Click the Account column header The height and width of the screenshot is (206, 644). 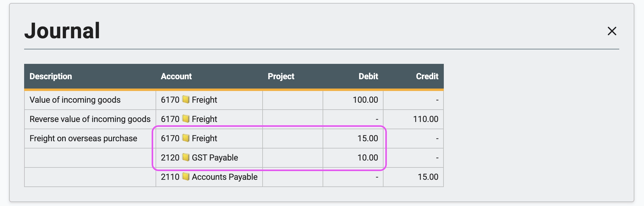(x=176, y=76)
